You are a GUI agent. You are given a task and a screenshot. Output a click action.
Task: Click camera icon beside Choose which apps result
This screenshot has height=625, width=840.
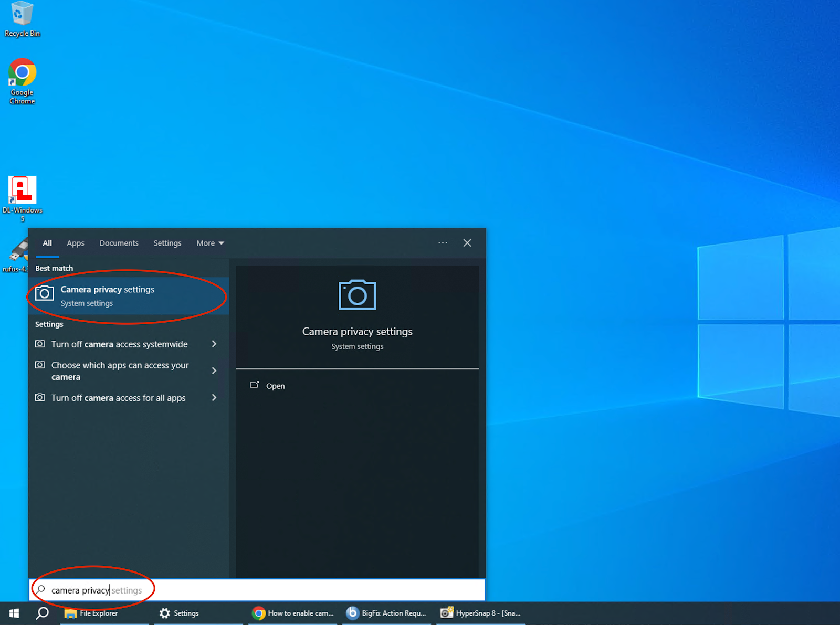click(40, 365)
